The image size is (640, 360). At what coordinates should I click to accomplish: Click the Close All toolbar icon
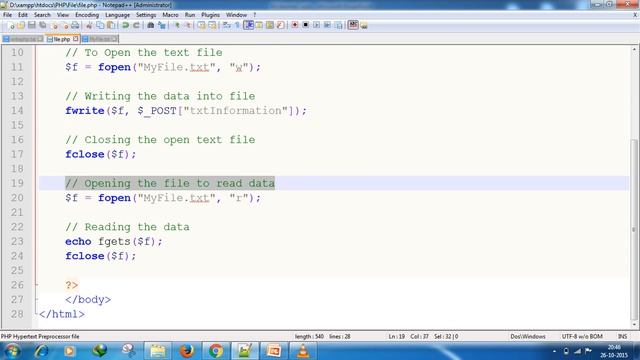(64, 25)
